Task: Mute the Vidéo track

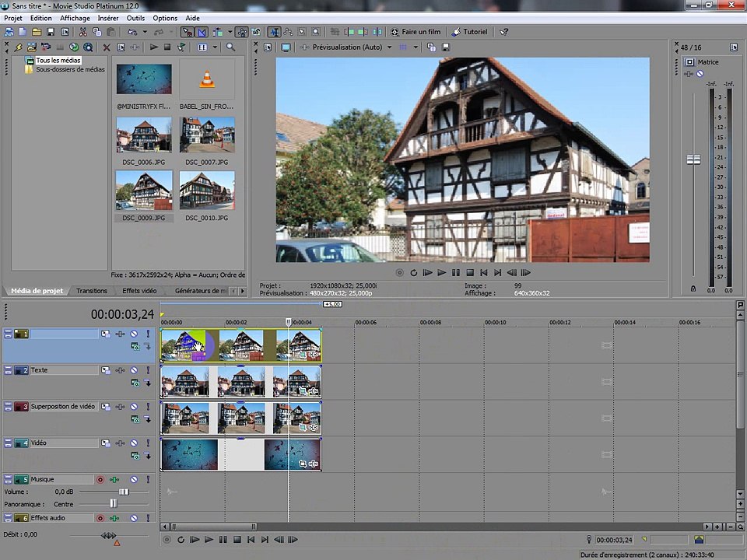Action: coord(134,443)
